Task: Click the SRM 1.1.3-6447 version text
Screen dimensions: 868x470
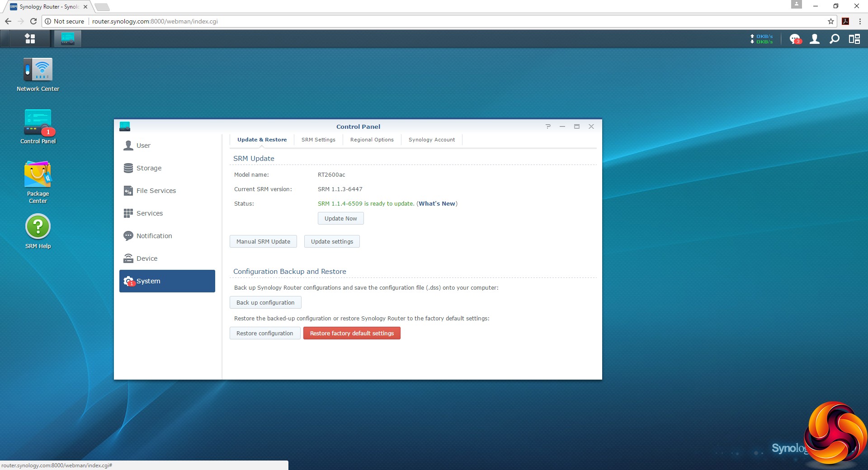Action: 340,189
